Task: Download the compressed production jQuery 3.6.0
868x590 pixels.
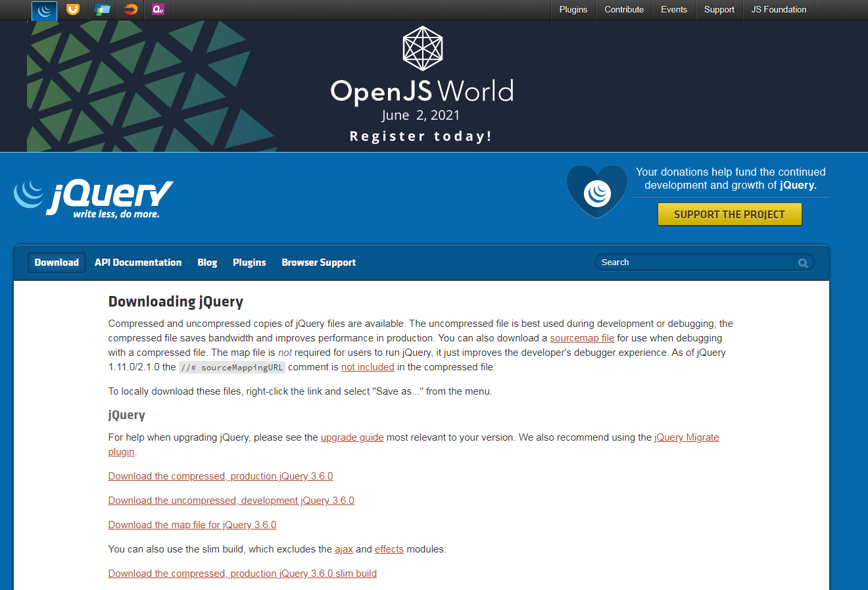Action: click(x=221, y=476)
